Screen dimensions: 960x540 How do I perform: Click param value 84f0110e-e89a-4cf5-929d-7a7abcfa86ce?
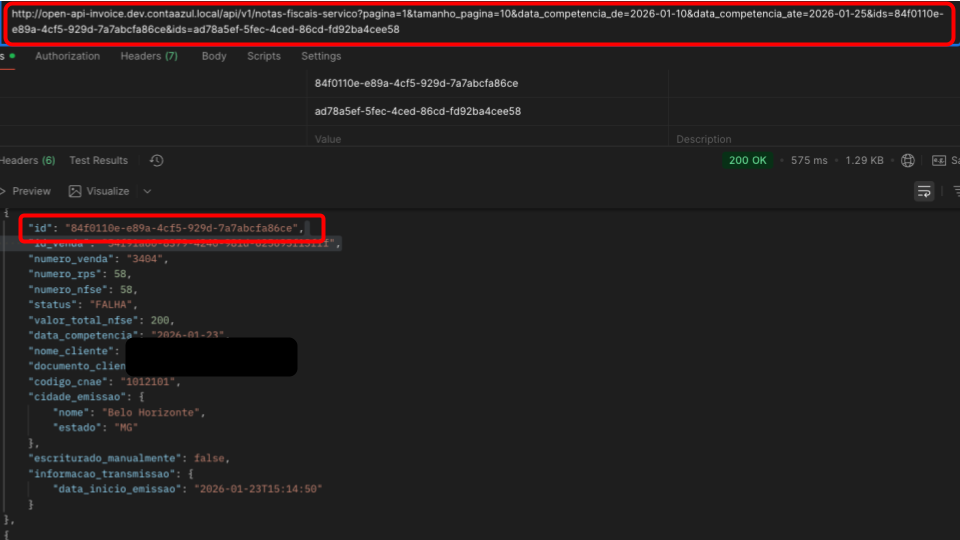[416, 83]
